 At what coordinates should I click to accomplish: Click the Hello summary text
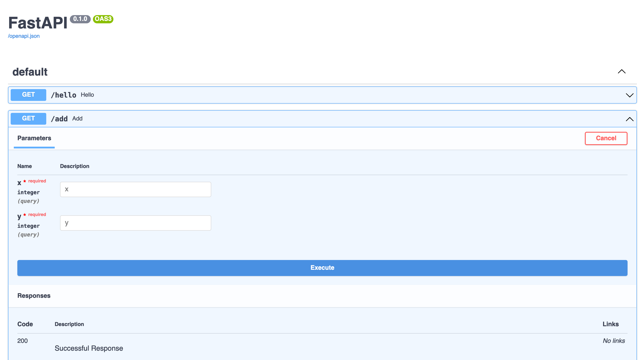(x=87, y=95)
